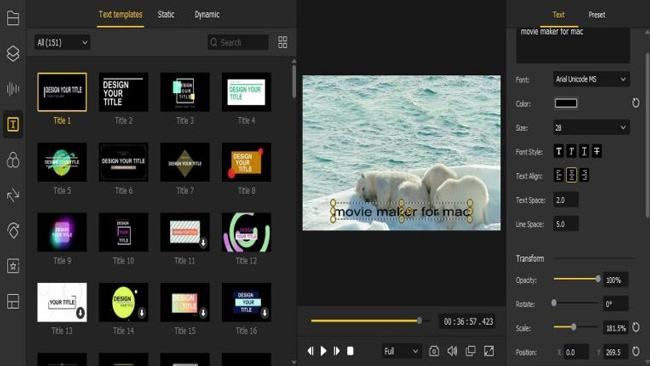The image size is (650, 366).
Task: Open the audio waveform panel in sidebar
Action: coord(13,89)
